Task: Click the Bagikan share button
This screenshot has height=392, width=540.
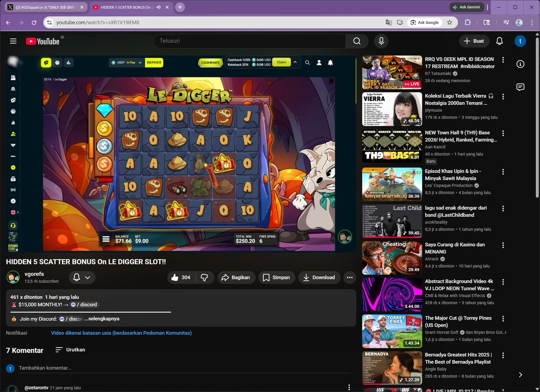Action: [236, 277]
